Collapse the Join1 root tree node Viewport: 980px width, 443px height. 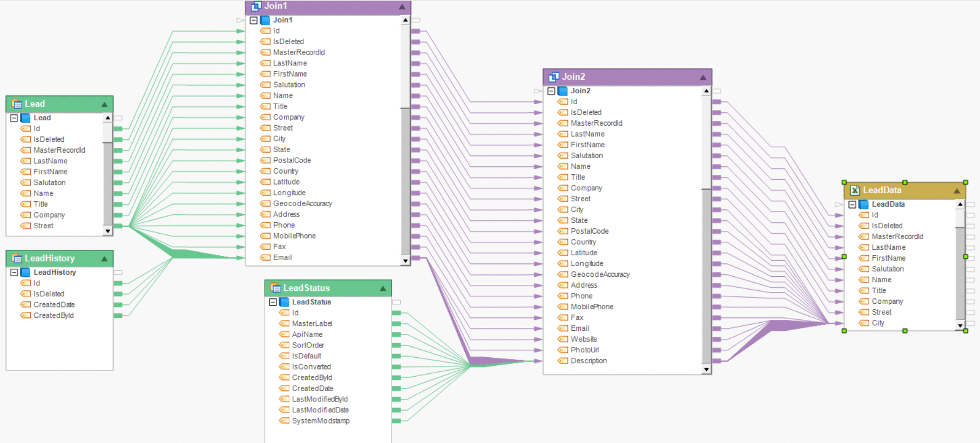coord(254,20)
